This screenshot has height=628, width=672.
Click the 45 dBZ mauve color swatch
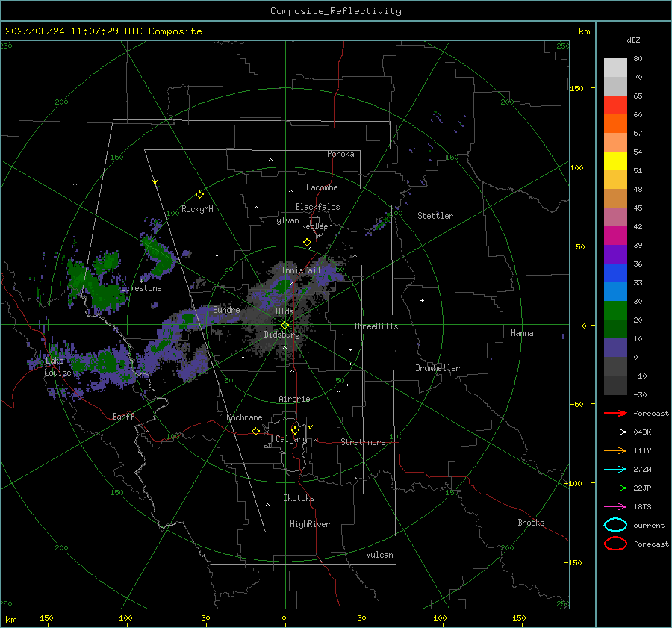click(615, 217)
